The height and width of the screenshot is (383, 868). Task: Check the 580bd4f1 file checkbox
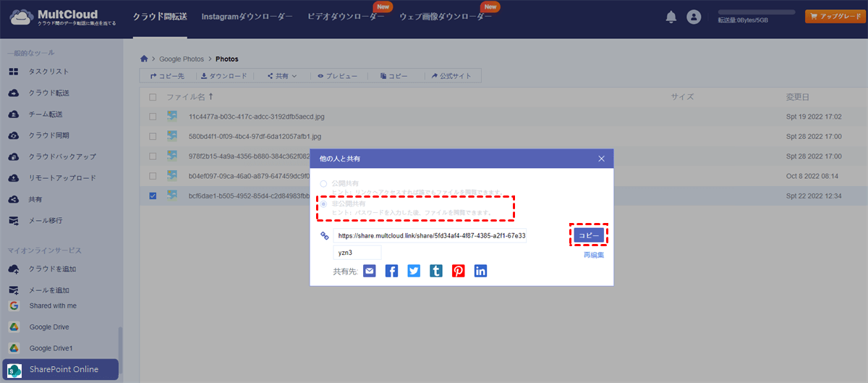153,136
